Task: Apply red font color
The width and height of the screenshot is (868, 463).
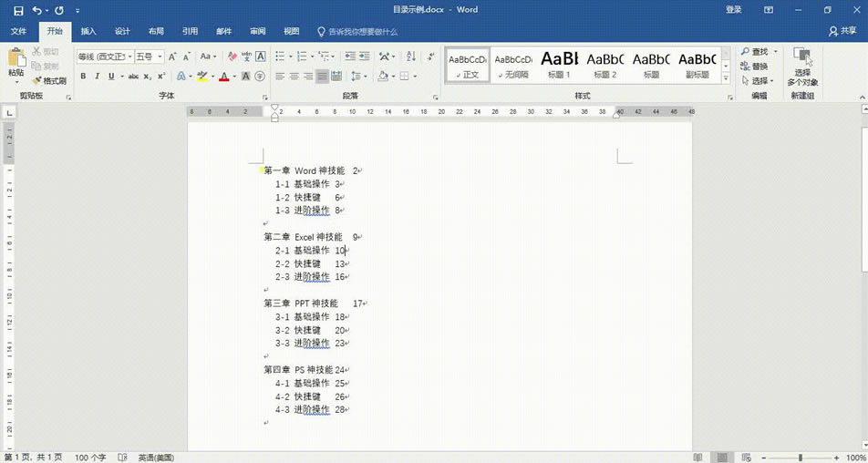Action: 224,77
